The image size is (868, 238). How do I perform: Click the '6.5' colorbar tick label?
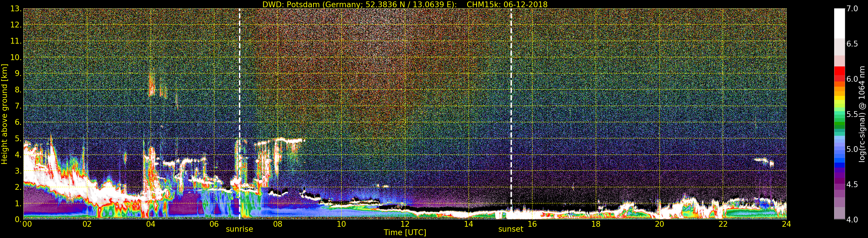852,44
